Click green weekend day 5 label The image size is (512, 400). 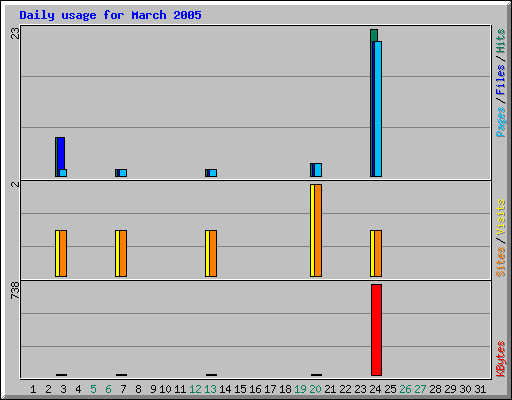93,389
